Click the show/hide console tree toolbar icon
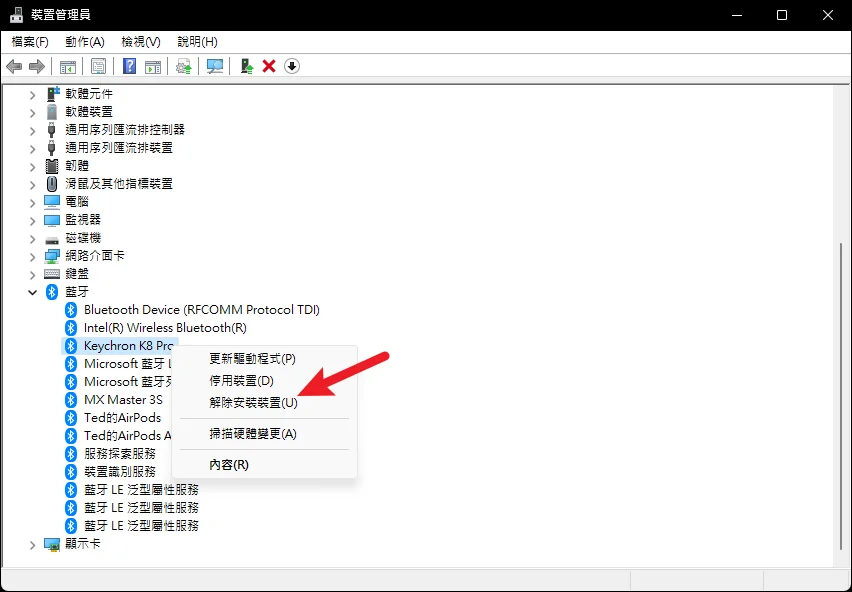 [x=66, y=66]
